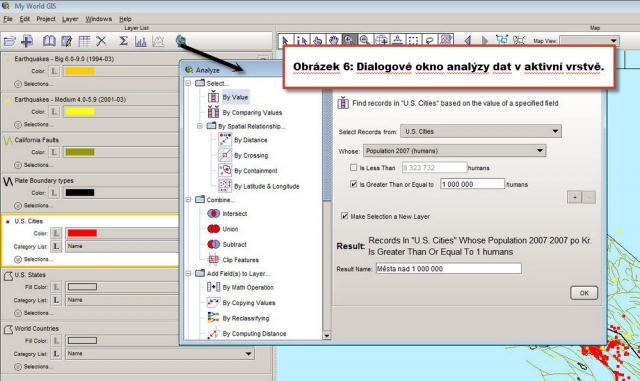Click the red U.S. Cities color swatch

point(82,233)
